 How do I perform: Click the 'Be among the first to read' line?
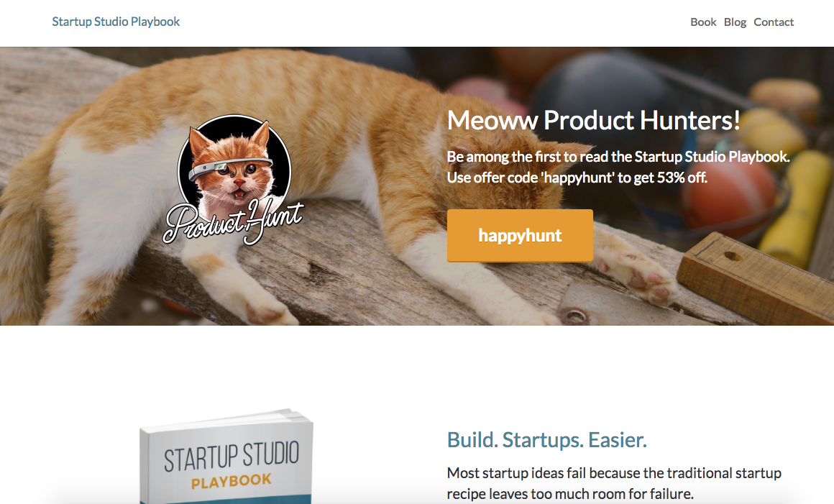[x=618, y=157]
